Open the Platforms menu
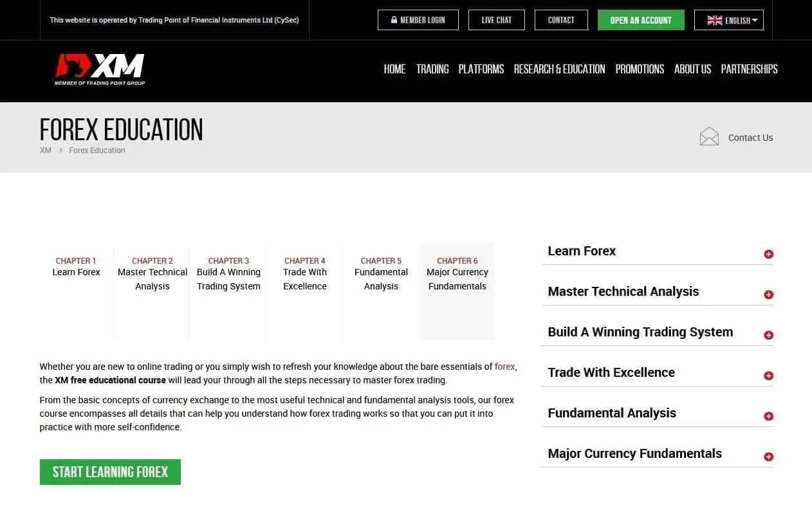Screen dimensions: 812x528 click(481, 69)
